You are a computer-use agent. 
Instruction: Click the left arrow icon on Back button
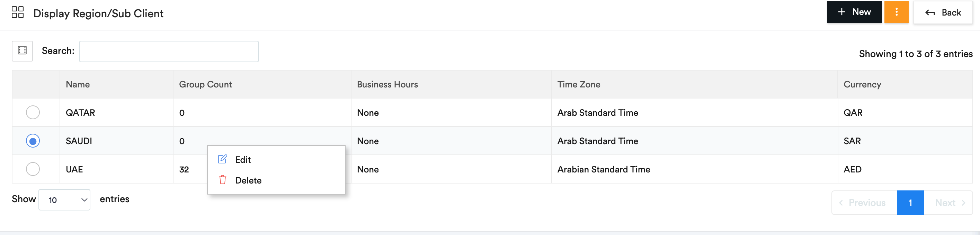click(x=930, y=13)
